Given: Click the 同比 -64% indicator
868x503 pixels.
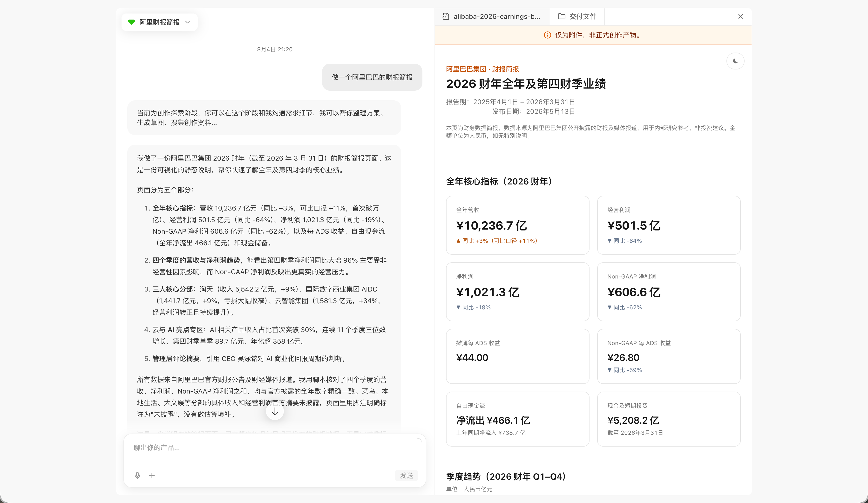Looking at the screenshot, I should tap(624, 241).
